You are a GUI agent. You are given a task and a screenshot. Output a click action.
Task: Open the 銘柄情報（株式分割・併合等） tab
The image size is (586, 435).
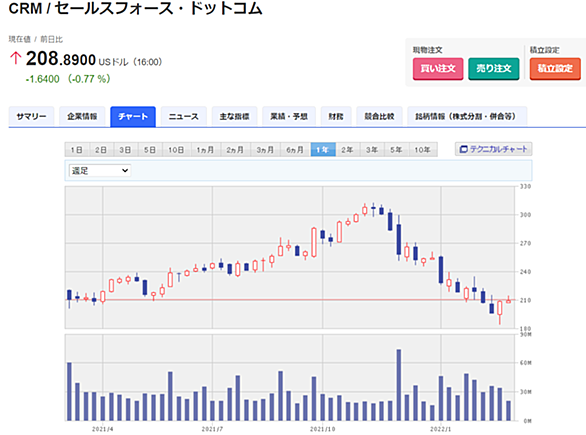click(467, 117)
